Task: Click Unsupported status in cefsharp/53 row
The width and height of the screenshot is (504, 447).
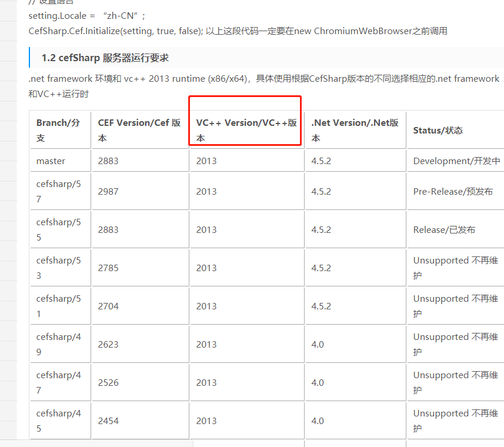Action: pyautogui.click(x=455, y=268)
